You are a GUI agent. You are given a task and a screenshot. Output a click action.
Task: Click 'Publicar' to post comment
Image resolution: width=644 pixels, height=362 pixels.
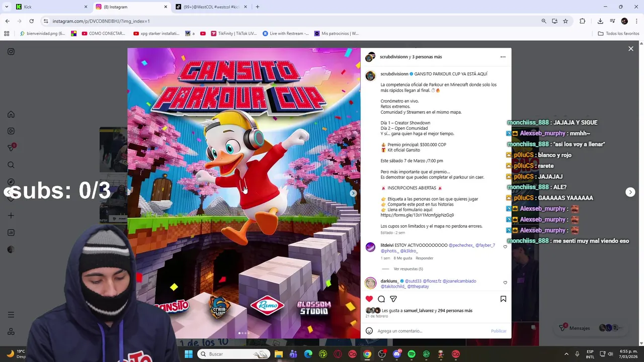coord(499,331)
